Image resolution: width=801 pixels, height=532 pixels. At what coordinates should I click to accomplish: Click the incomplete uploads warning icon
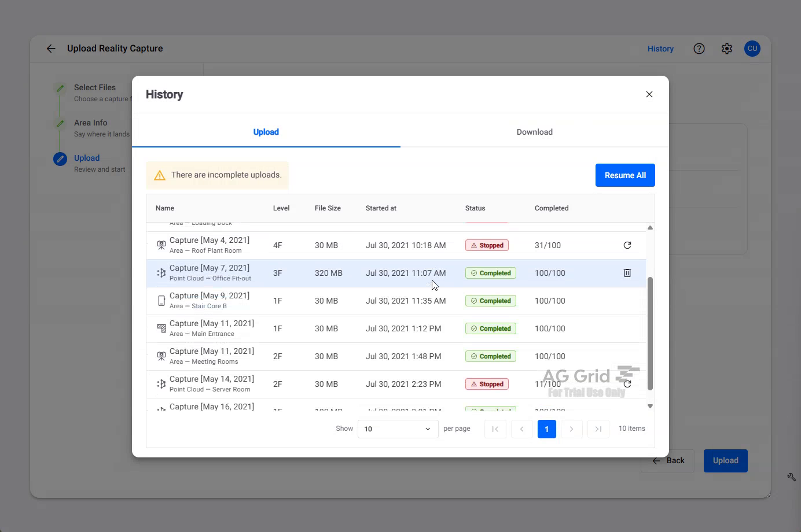(x=160, y=175)
